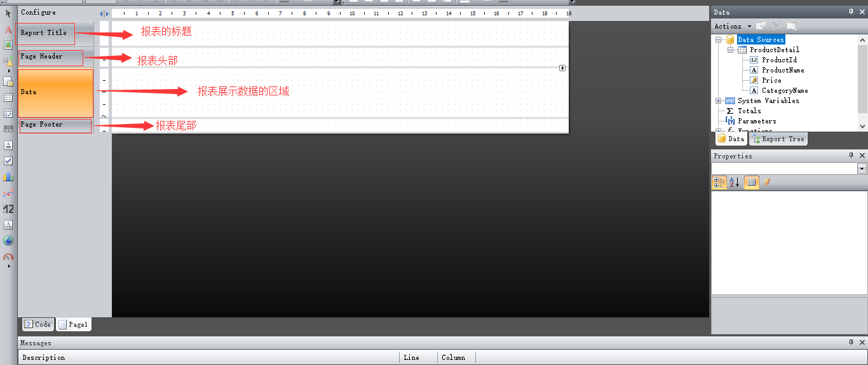Click the Configure bands button
The image size is (868, 365).
pos(38,12)
